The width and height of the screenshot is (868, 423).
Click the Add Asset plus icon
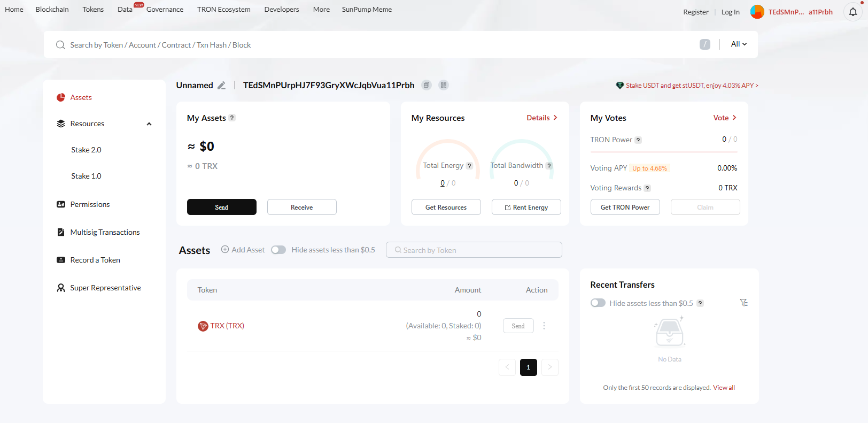pyautogui.click(x=225, y=249)
